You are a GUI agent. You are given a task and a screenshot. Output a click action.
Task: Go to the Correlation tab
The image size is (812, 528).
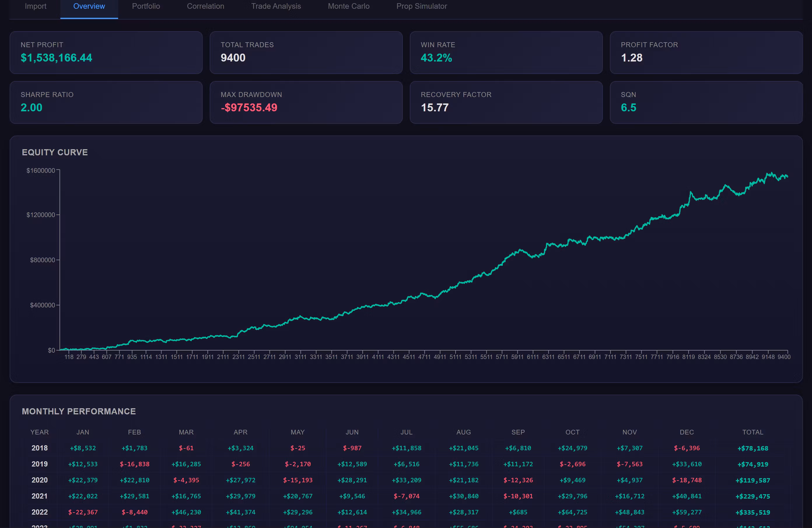tap(205, 6)
